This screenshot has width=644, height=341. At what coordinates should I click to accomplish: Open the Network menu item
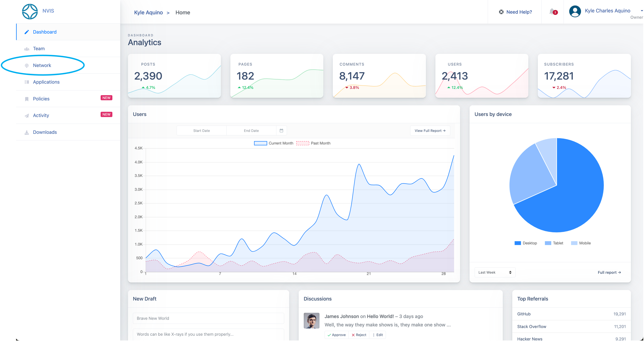[42, 65]
